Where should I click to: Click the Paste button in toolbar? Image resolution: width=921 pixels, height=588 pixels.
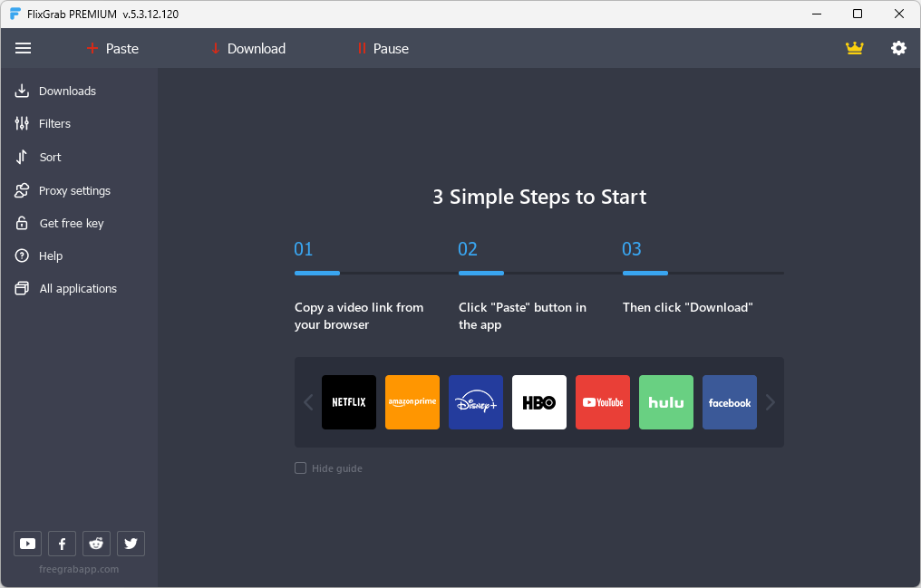click(x=112, y=49)
